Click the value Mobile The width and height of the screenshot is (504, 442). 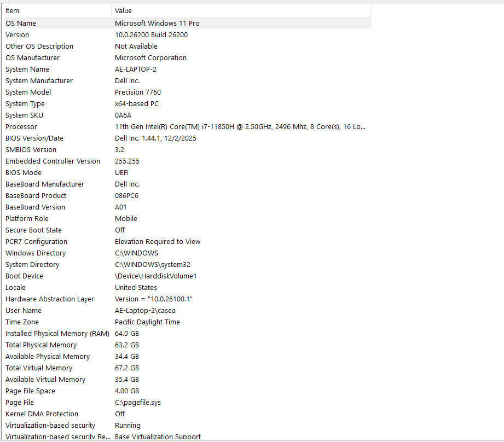tap(126, 219)
